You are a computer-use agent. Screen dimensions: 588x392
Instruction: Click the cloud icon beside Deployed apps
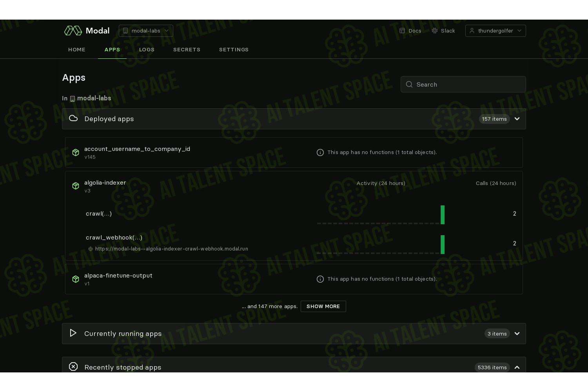coord(73,118)
